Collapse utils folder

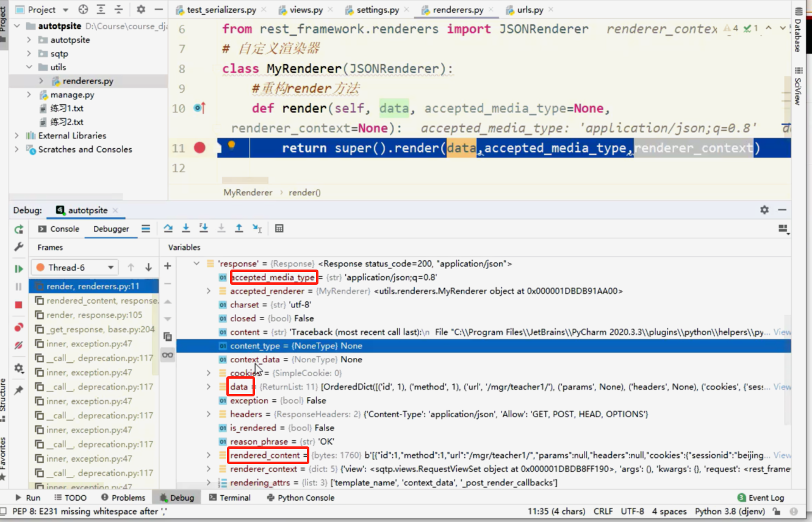pos(29,67)
